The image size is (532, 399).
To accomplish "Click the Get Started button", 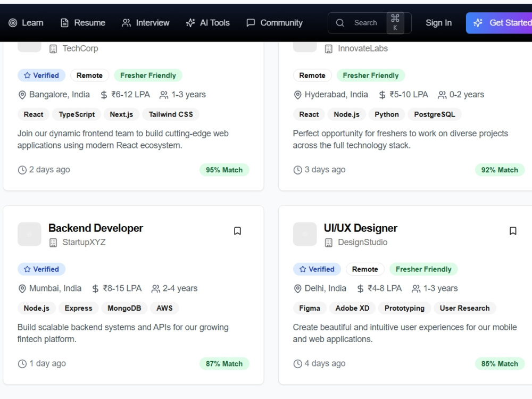I will coord(499,23).
